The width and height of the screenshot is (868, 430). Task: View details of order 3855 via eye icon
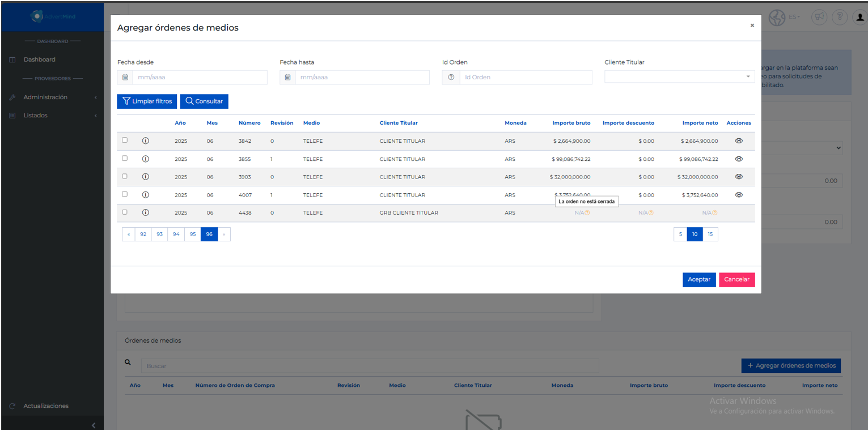pos(739,159)
